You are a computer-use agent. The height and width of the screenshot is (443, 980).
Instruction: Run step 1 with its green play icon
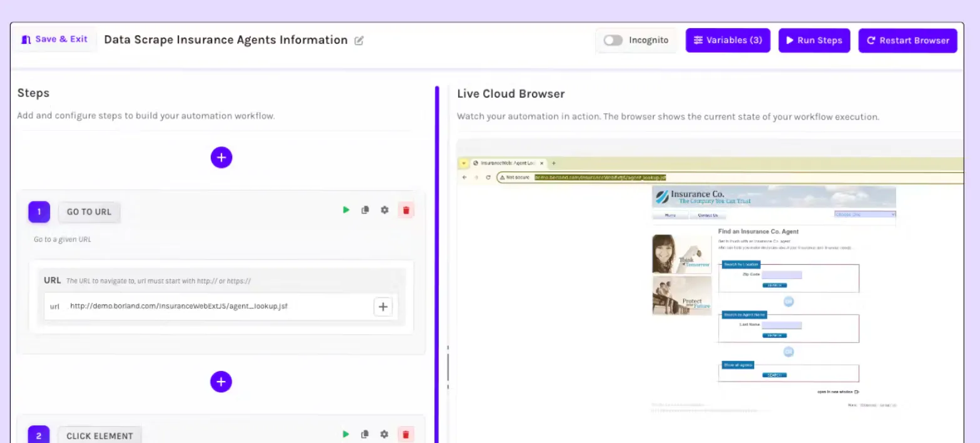(346, 210)
